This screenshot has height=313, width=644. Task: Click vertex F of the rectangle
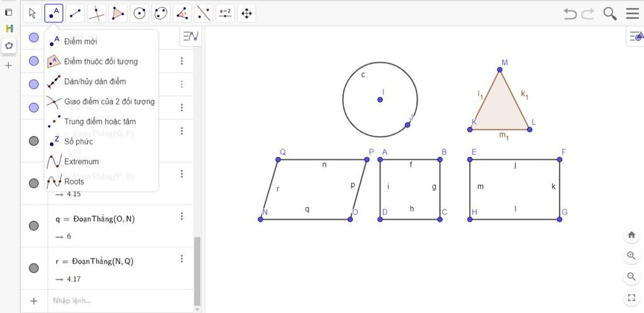point(559,159)
